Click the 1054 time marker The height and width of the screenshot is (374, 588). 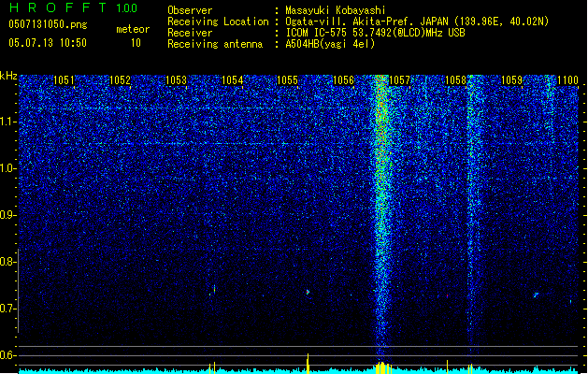click(232, 80)
